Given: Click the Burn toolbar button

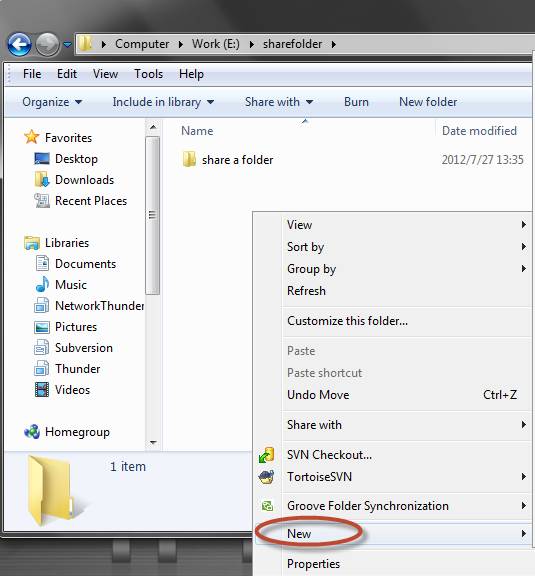Looking at the screenshot, I should 356,102.
